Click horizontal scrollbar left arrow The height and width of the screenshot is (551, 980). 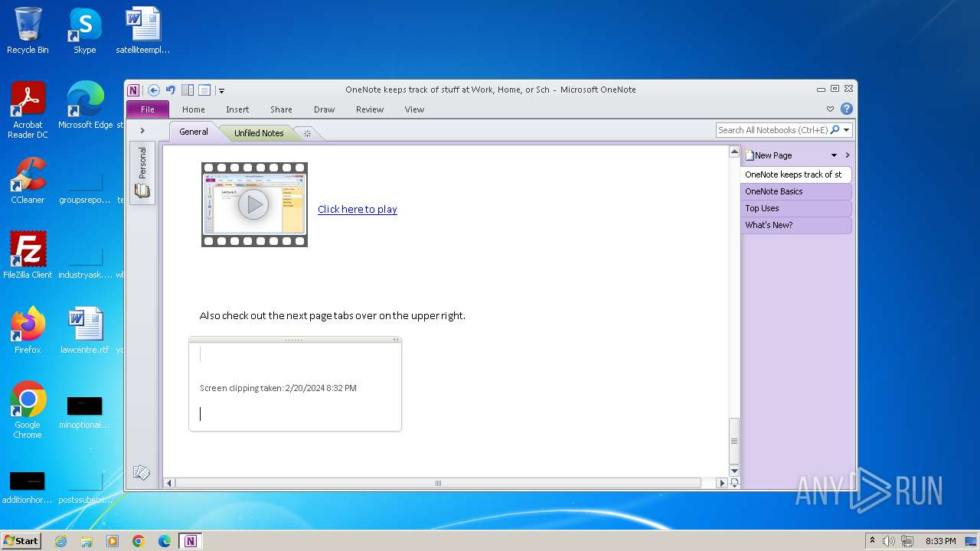coord(170,483)
